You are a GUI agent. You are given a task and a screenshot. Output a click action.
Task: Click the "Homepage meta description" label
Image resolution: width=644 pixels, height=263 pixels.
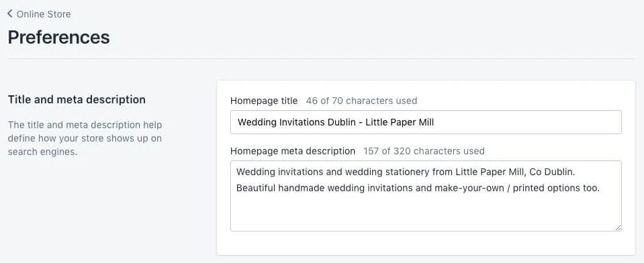pyautogui.click(x=292, y=151)
